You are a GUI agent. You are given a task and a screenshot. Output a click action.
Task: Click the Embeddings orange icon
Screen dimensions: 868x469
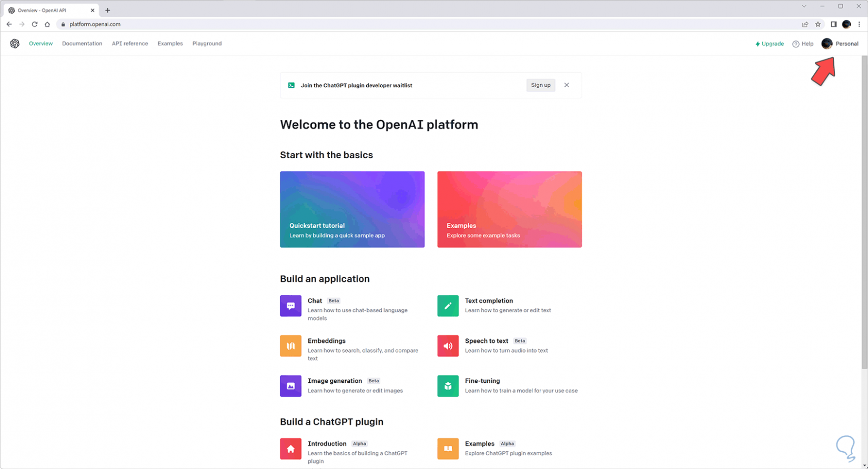tap(291, 346)
